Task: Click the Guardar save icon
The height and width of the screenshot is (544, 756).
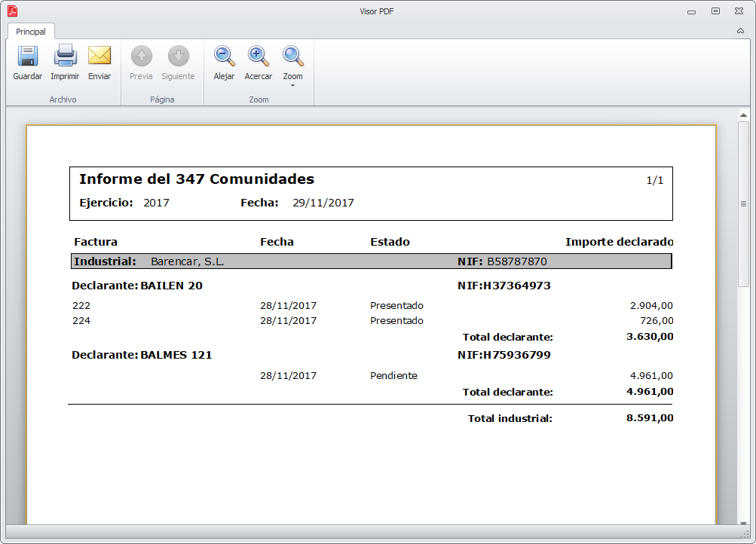Action: (x=27, y=57)
